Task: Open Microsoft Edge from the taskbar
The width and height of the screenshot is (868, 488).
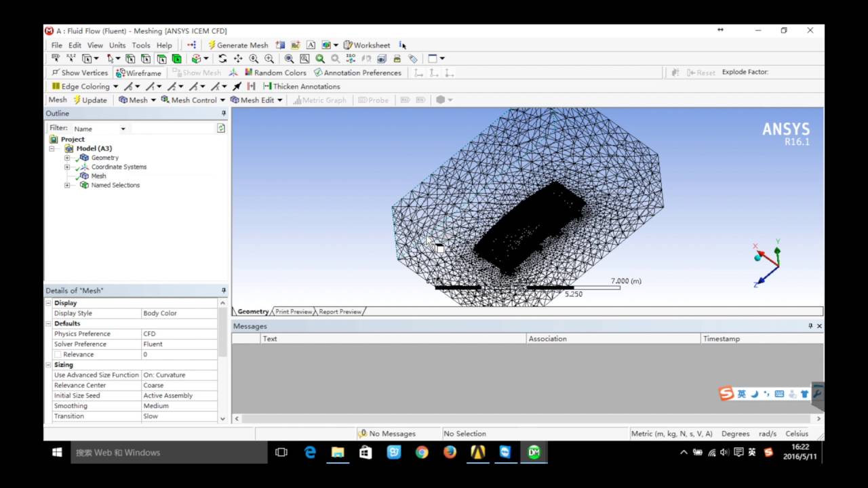Action: [310, 452]
